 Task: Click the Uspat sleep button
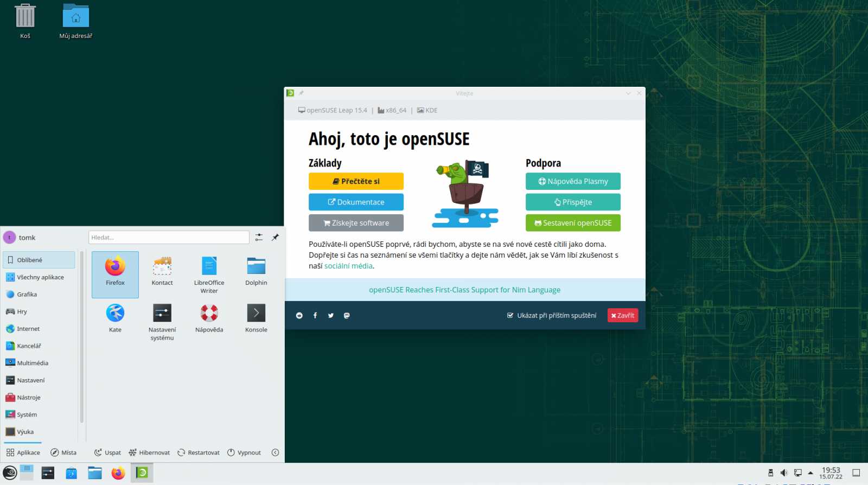point(107,452)
